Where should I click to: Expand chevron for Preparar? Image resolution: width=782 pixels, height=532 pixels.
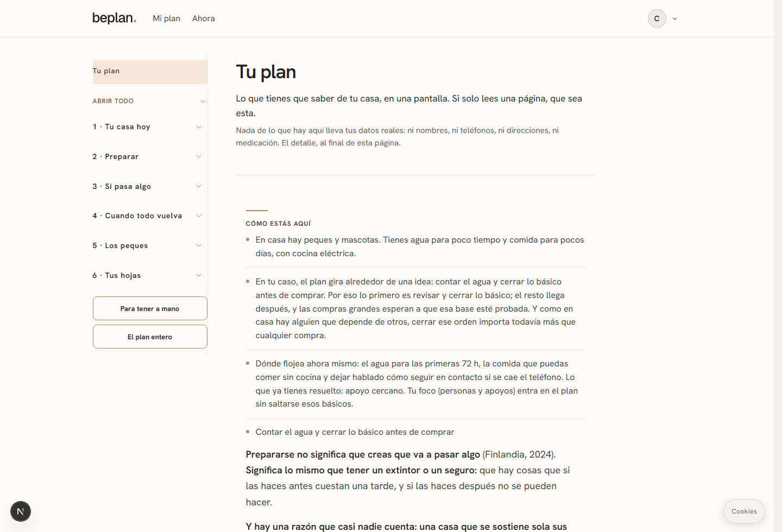point(199,156)
